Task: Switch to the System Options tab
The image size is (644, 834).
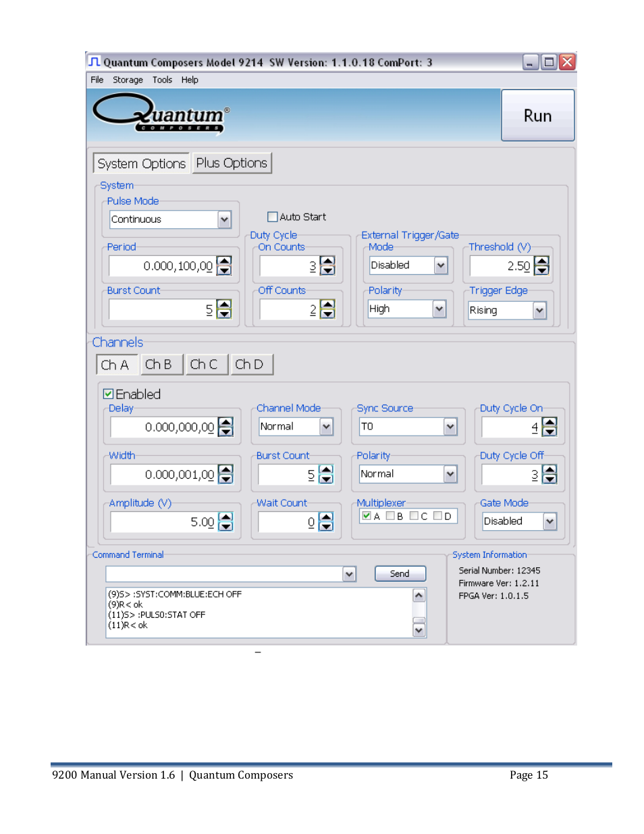Action: 141,163
